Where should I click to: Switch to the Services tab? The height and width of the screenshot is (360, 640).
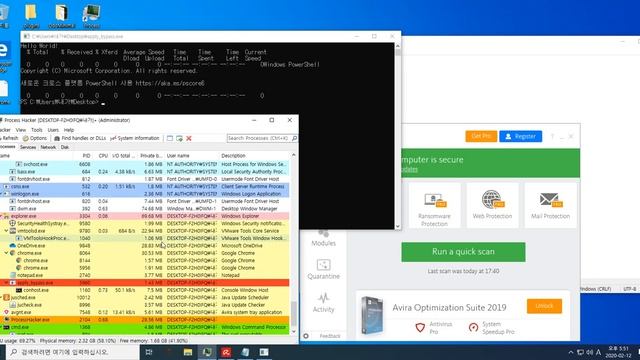click(x=28, y=147)
